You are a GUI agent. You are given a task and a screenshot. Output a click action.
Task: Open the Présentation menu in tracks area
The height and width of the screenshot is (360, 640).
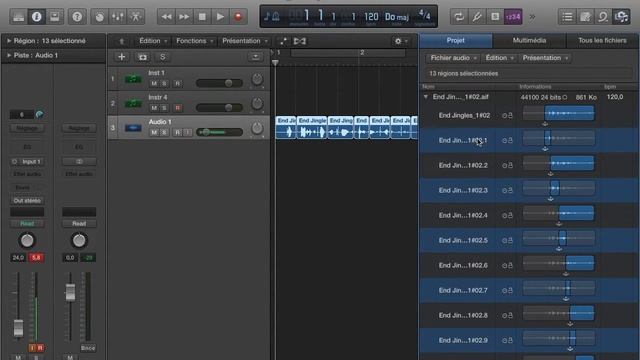click(x=245, y=41)
